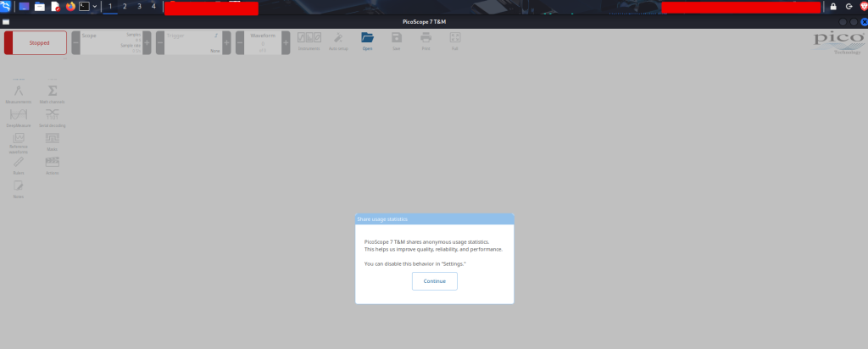Increase Scope timebase with plus button
This screenshot has height=349, width=868.
(147, 43)
